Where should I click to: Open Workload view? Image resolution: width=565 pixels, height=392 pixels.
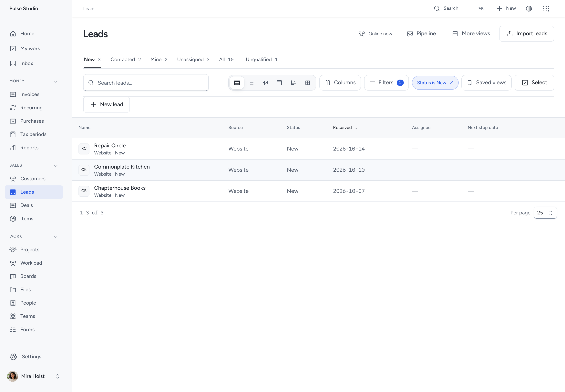click(x=34, y=263)
